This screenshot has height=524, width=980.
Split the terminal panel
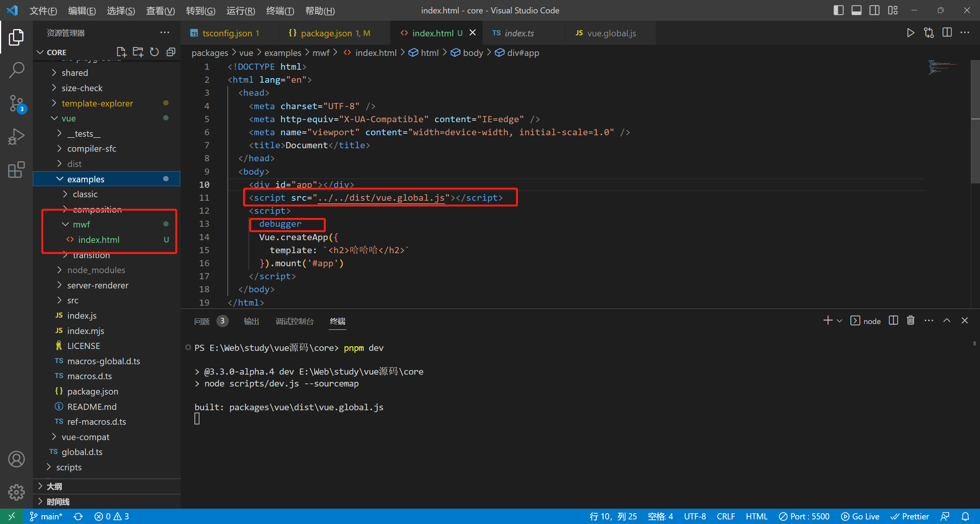point(893,321)
